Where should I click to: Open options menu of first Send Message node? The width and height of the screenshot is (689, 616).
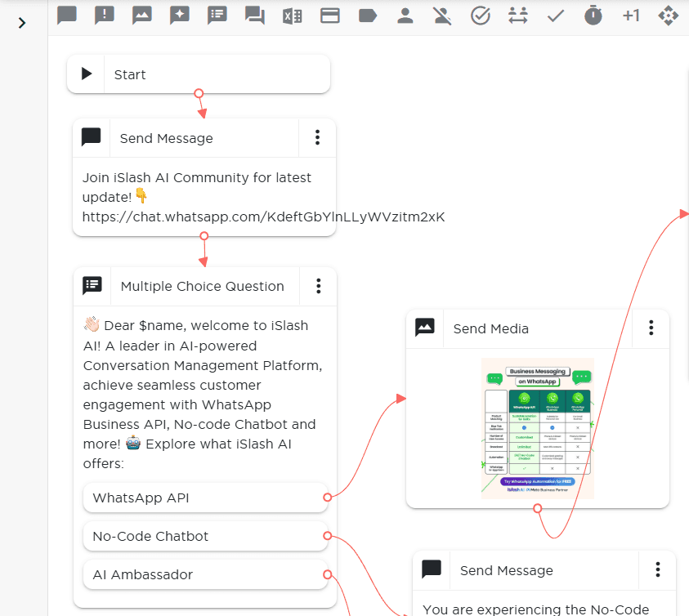click(317, 137)
